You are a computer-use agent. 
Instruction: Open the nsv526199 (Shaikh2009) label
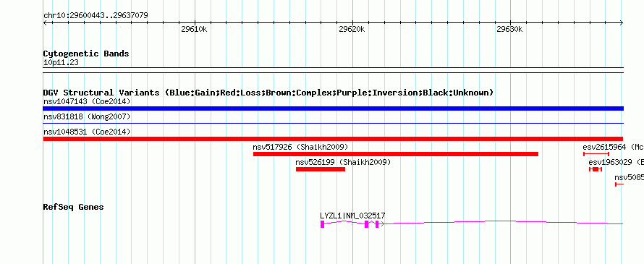click(x=343, y=162)
